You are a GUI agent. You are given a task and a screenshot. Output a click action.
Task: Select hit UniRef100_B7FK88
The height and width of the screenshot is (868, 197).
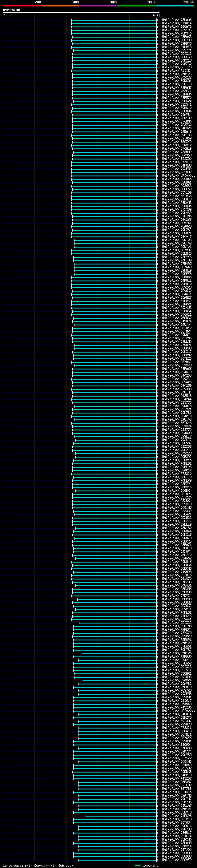(176, 748)
